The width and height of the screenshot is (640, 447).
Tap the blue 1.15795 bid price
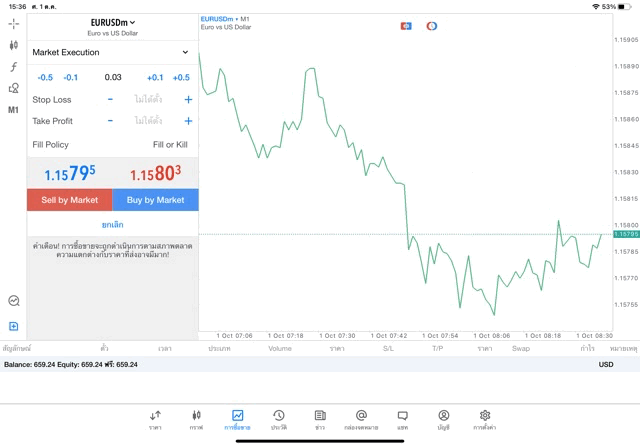tap(70, 173)
